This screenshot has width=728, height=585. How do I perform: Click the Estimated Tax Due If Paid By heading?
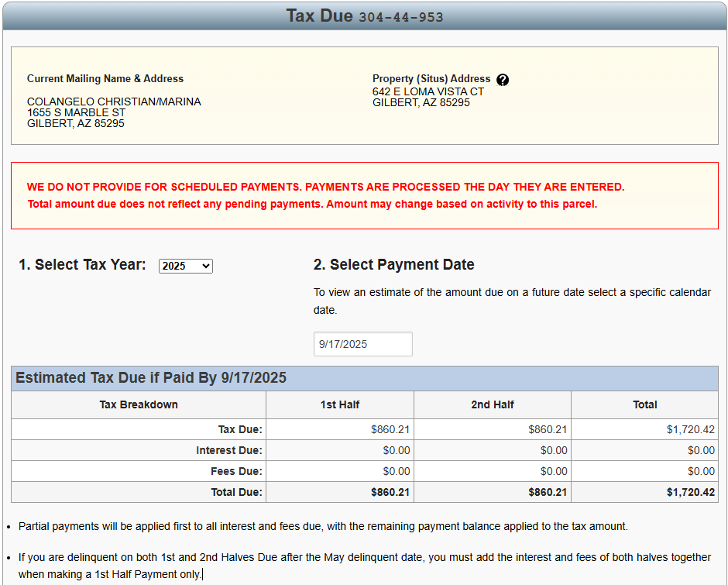[151, 378]
